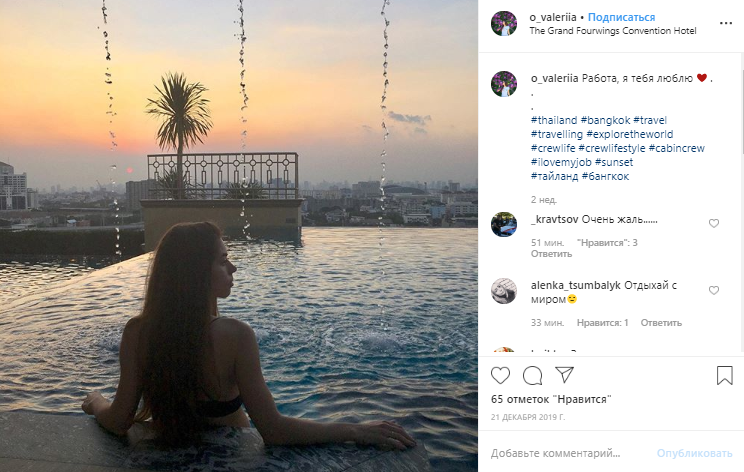Open the #sunset hashtag

pos(614,162)
